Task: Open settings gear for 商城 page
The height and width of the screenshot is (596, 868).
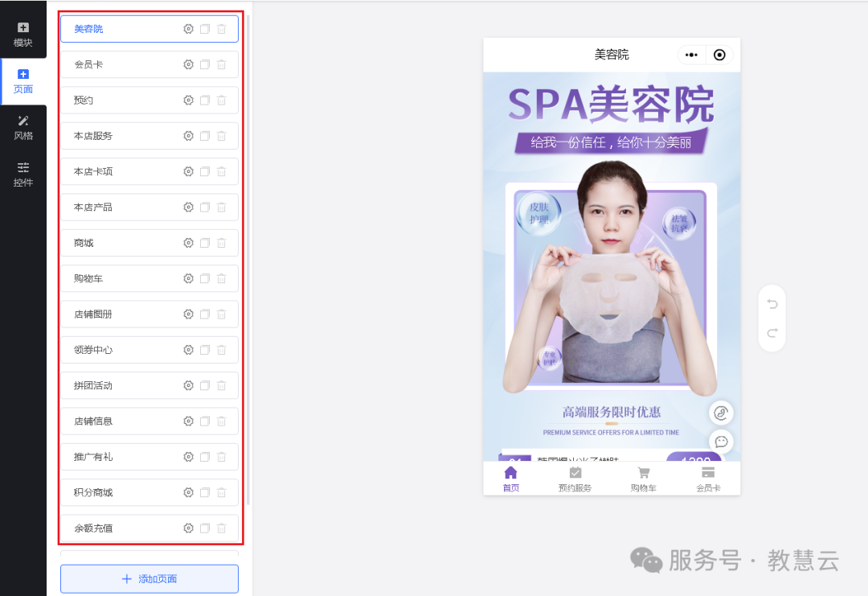Action: click(x=188, y=243)
